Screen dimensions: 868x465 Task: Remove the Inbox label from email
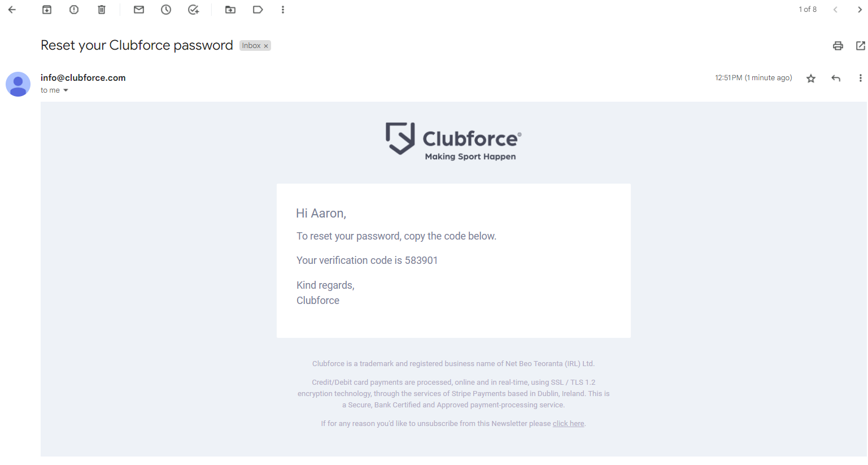click(x=266, y=46)
